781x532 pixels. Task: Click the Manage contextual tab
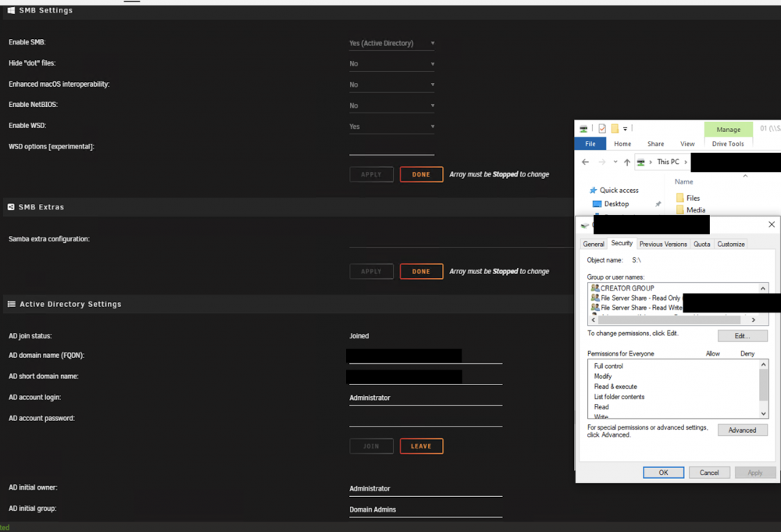pyautogui.click(x=728, y=130)
